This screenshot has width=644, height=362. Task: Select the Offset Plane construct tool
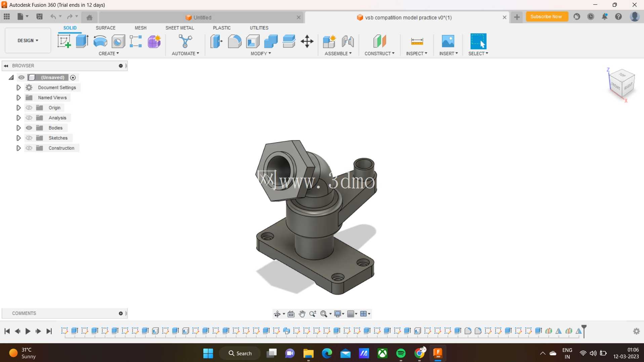coord(379,41)
